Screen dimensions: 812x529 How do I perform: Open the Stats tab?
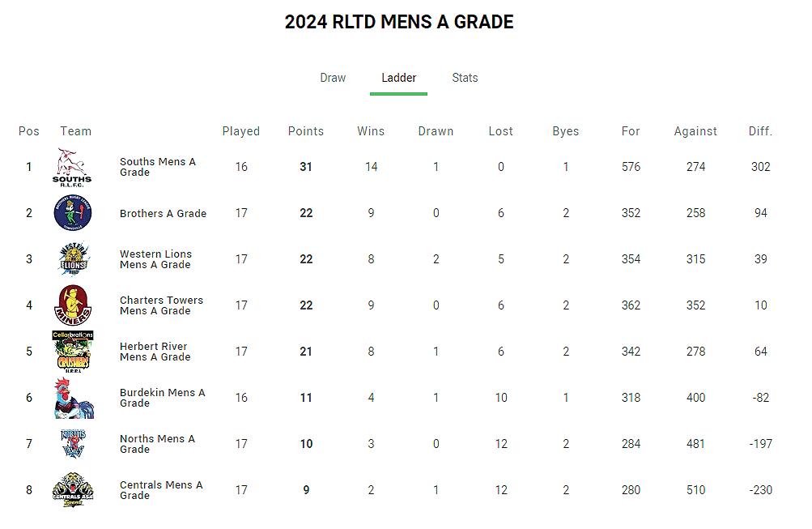pos(465,78)
